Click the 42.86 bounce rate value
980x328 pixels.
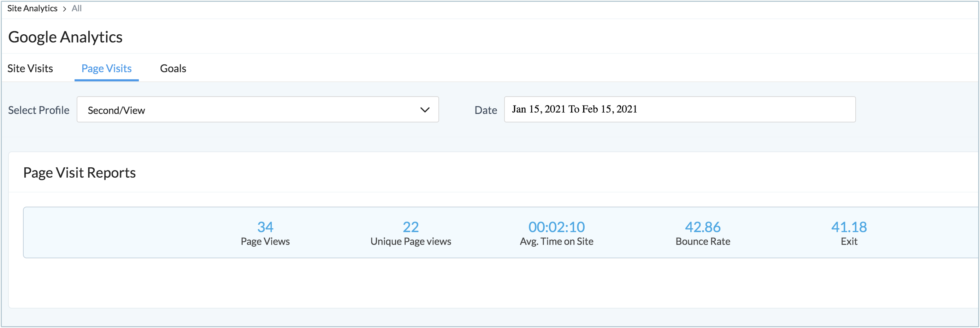[703, 227]
